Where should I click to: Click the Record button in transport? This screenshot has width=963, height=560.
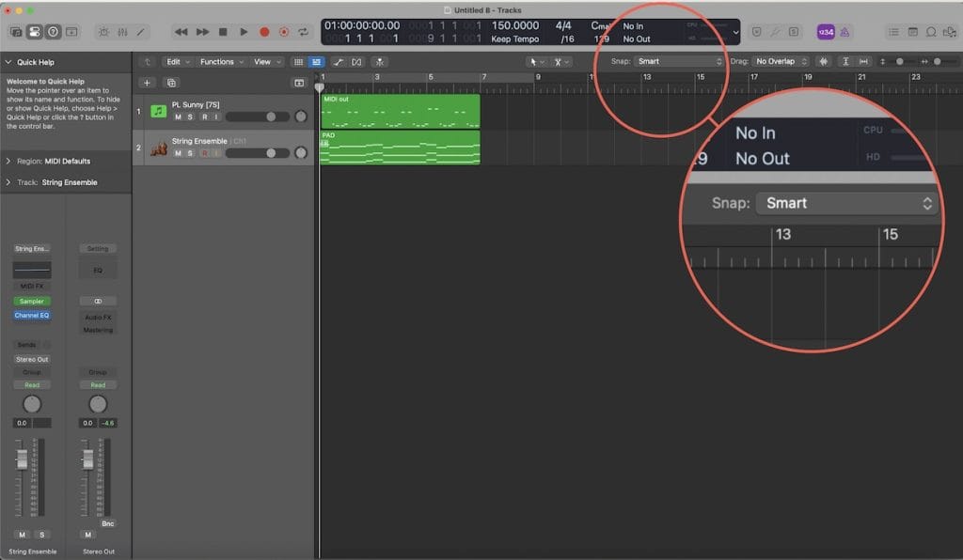[264, 31]
